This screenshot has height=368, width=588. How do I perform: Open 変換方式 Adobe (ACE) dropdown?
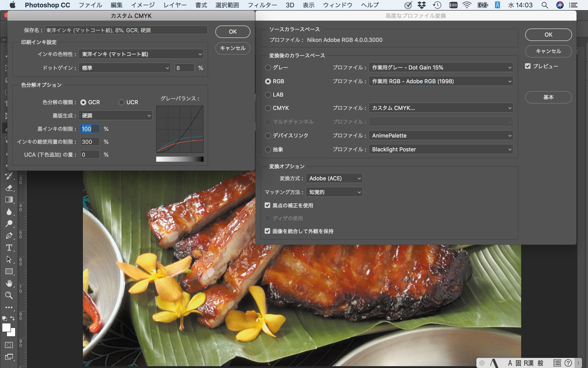tap(334, 178)
